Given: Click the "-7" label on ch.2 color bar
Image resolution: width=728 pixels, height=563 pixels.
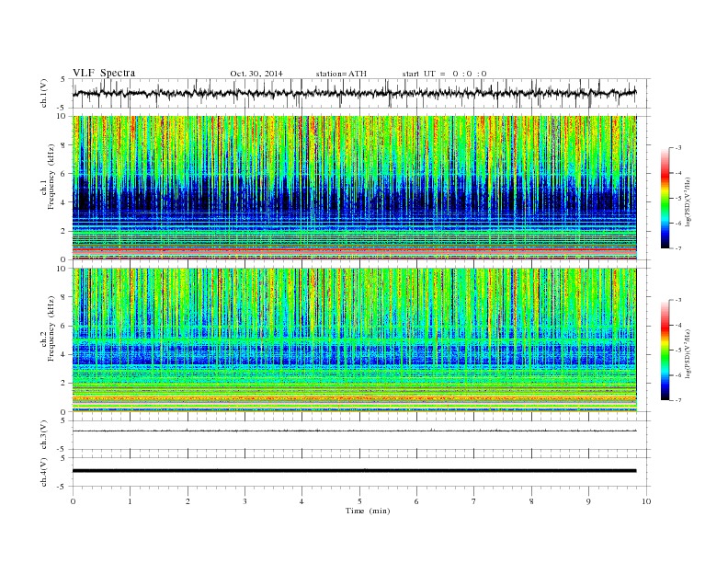Looking at the screenshot, I should coord(677,400).
